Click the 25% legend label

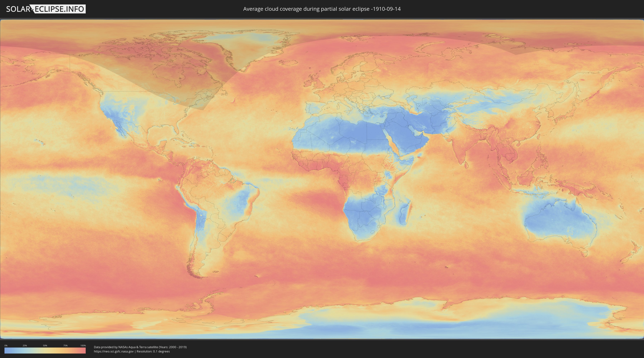click(x=25, y=345)
